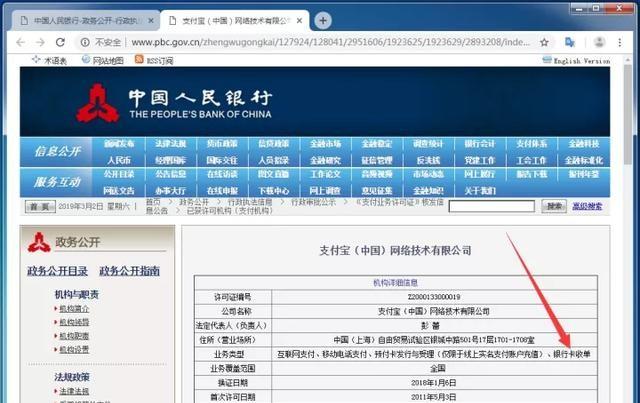Open the 高级搜索 link
The image size is (640, 403).
coord(587,206)
